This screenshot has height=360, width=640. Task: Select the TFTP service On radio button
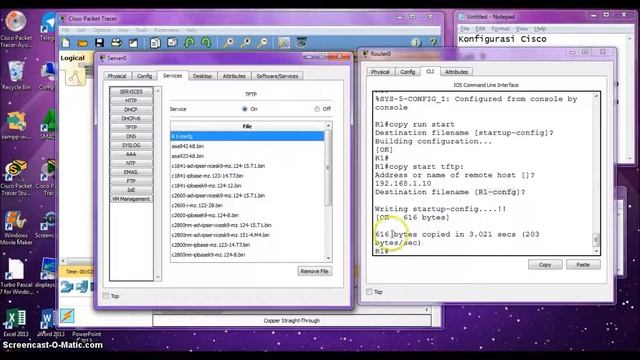coord(244,109)
